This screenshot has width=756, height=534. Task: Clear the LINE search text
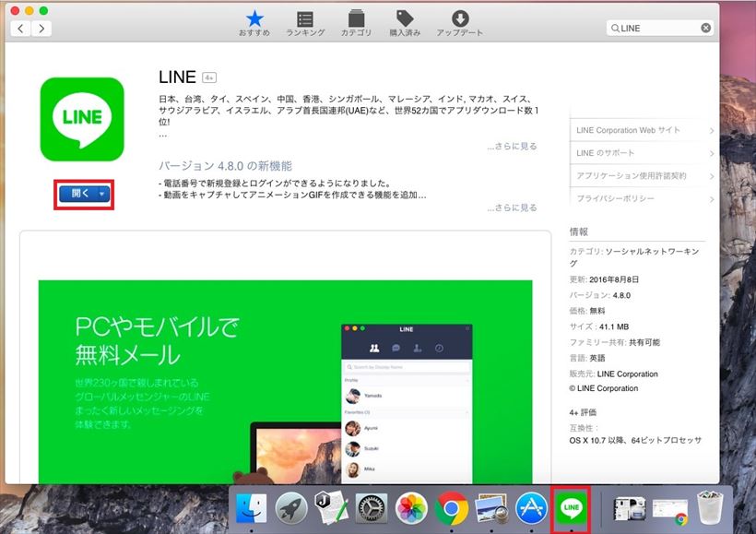(705, 28)
